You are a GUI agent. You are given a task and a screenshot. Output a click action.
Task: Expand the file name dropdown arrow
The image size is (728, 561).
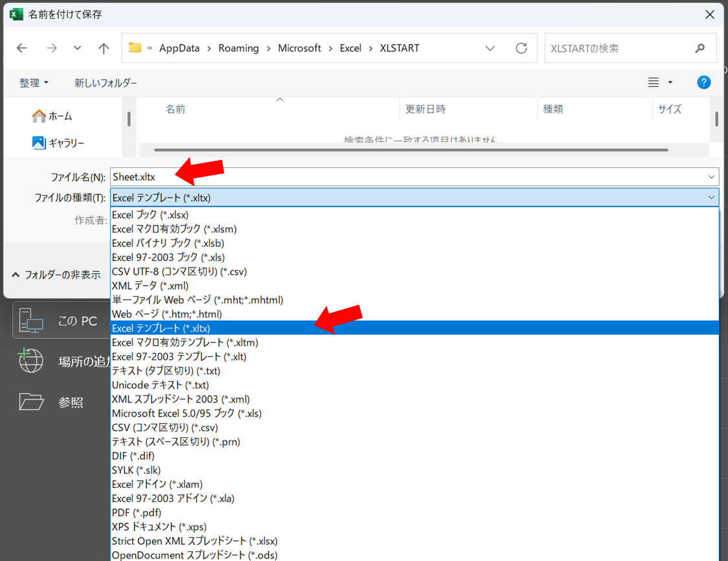[x=711, y=176]
